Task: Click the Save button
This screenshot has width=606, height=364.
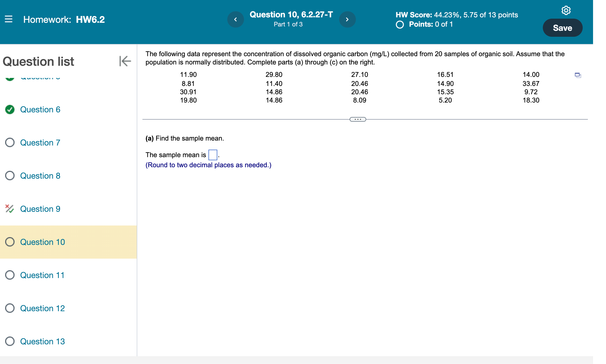Action: click(x=562, y=28)
